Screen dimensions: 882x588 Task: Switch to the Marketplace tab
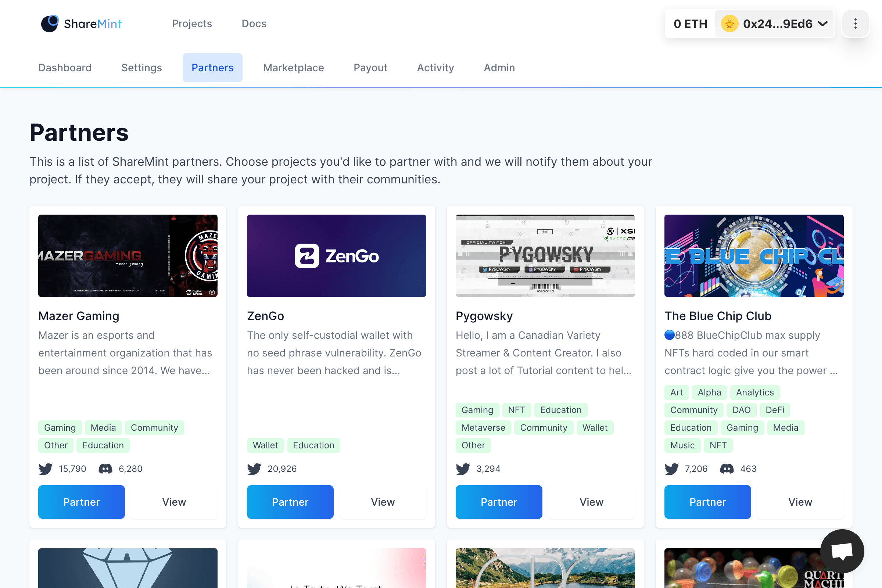293,68
